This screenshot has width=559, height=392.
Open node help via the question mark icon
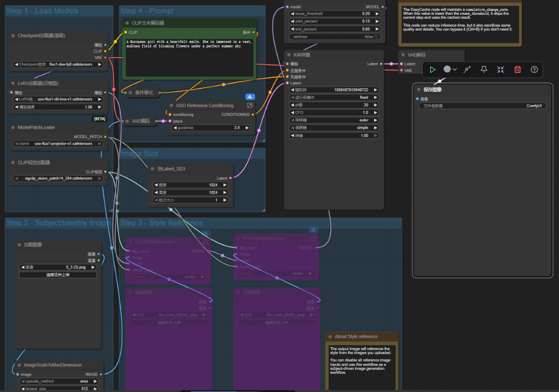[534, 70]
